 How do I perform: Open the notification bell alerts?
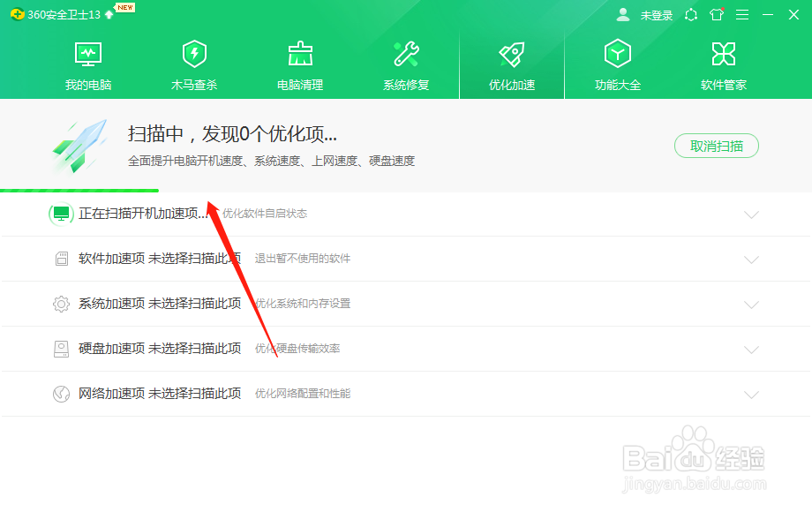(692, 14)
